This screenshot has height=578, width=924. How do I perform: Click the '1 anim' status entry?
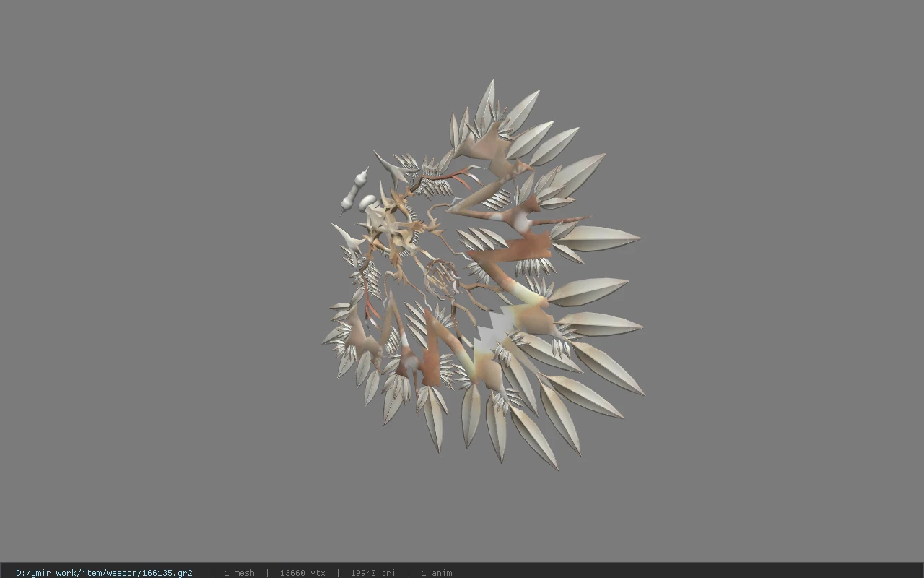[x=437, y=573]
